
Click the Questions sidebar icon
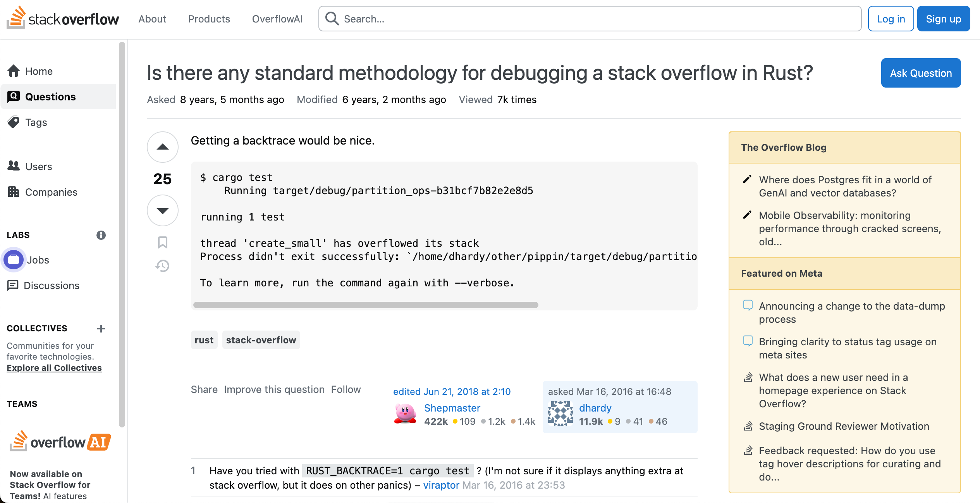[14, 96]
